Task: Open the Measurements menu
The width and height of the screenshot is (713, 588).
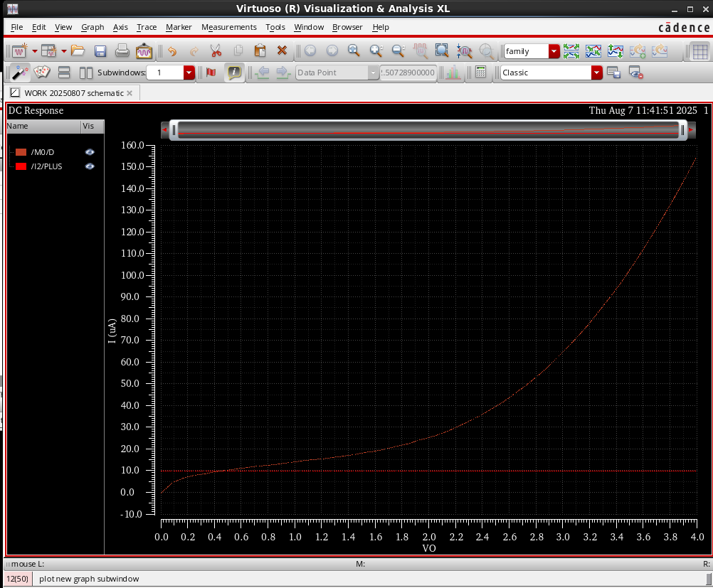Action: coord(228,27)
